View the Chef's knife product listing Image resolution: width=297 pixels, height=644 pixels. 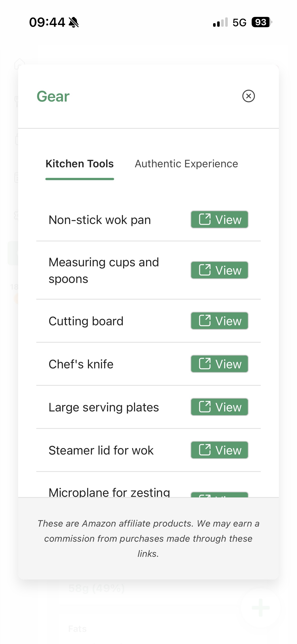pyautogui.click(x=219, y=364)
